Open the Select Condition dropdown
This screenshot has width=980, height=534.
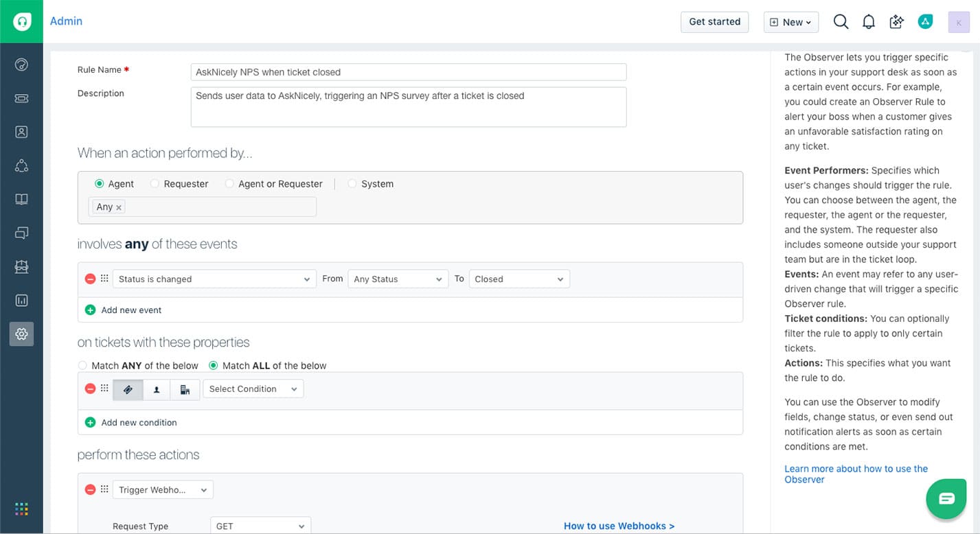[x=253, y=389]
